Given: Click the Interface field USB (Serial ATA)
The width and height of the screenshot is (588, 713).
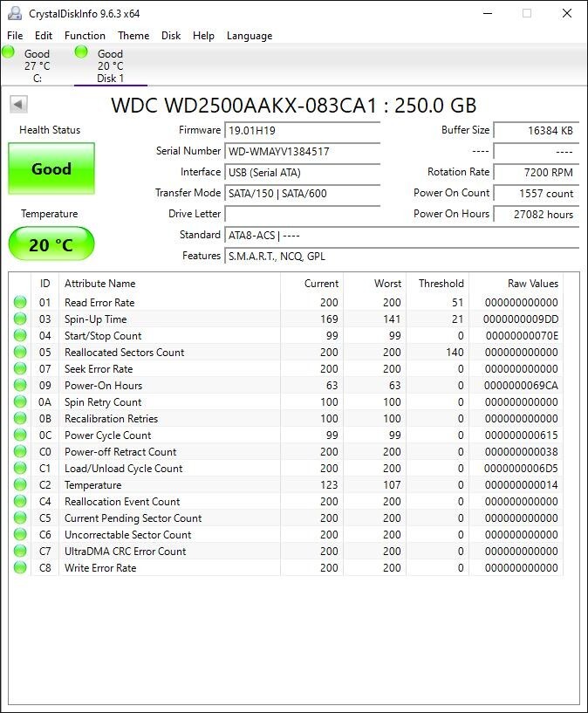Looking at the screenshot, I should pos(303,172).
